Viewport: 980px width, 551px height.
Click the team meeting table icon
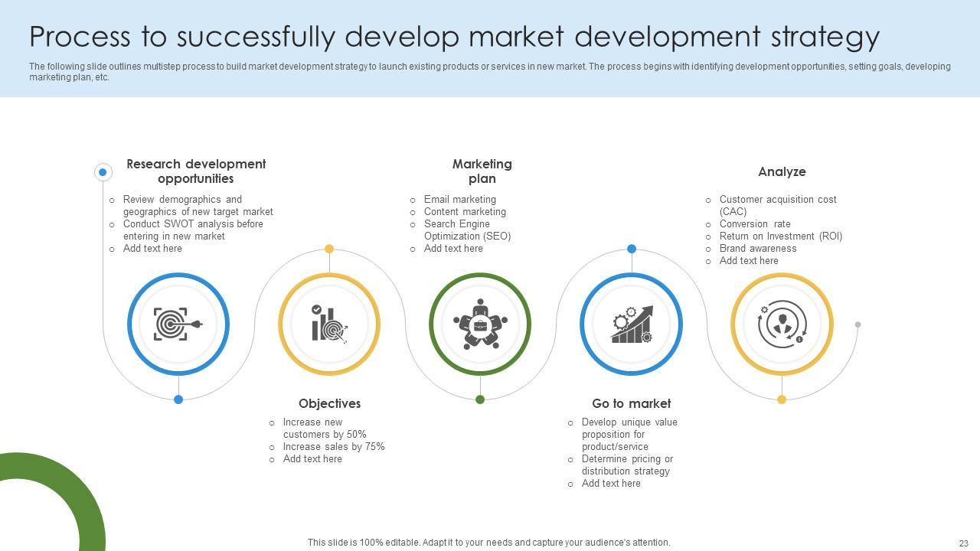pos(480,324)
